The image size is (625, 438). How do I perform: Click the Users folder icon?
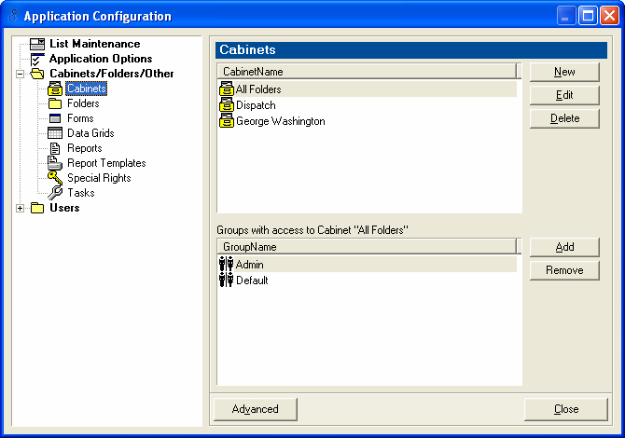(37, 208)
